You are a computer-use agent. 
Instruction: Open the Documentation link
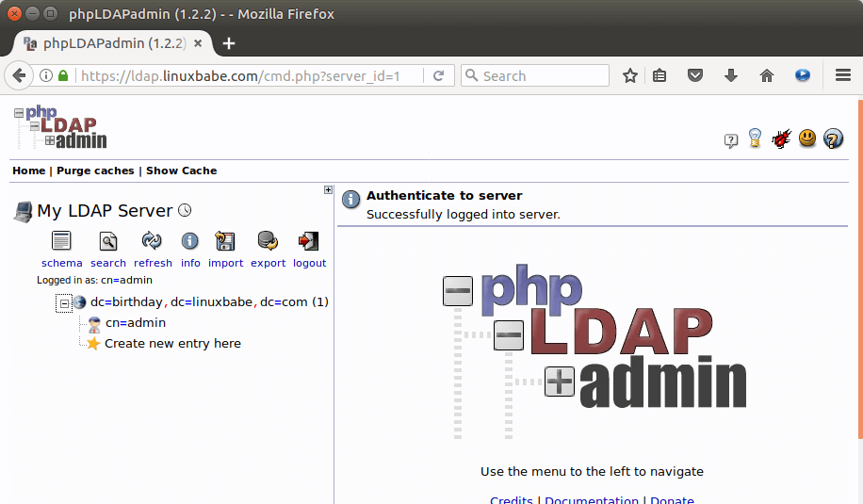click(593, 500)
